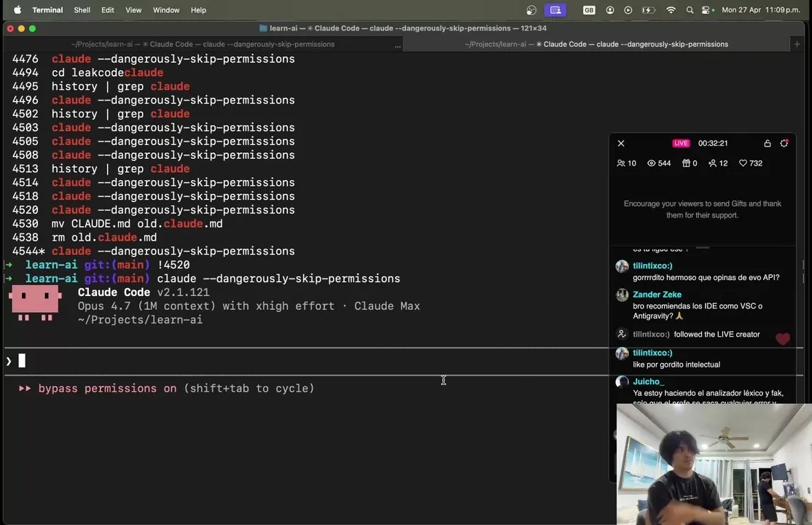Click the follower icon beside tilintixco notification
Screen dimensions: 812x525
coord(622,334)
